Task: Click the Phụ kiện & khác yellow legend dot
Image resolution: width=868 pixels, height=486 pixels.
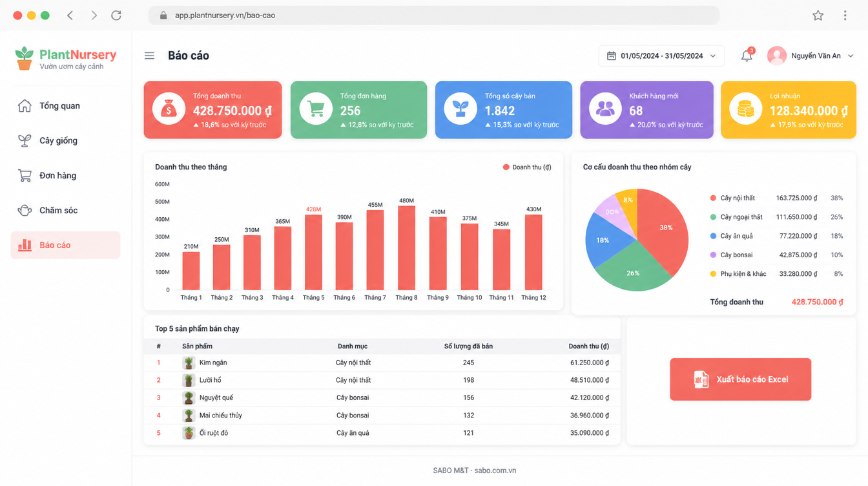Action: tap(713, 274)
